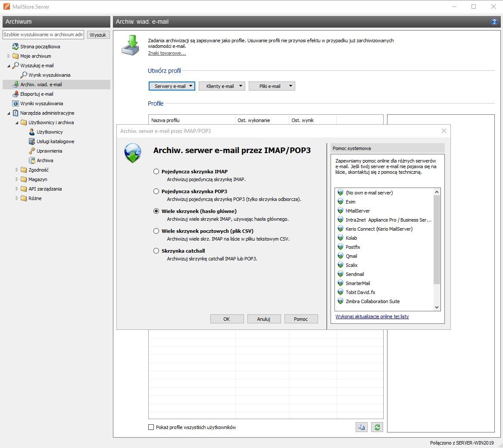This screenshot has height=448, width=503.
Task: Click the Anuluj button
Action: click(x=264, y=319)
